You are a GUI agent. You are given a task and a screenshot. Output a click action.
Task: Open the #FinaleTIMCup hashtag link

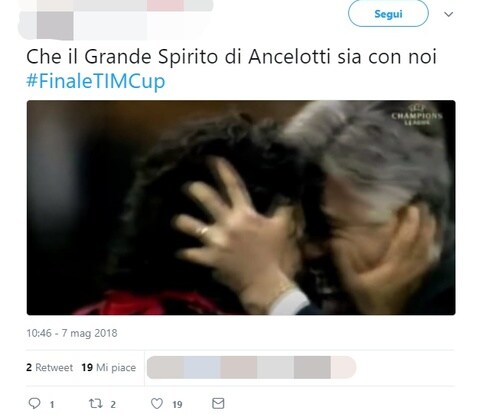96,81
